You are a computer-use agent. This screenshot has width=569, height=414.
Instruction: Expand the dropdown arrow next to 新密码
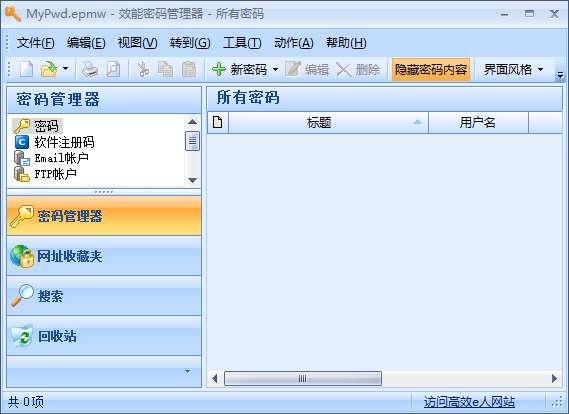point(275,69)
